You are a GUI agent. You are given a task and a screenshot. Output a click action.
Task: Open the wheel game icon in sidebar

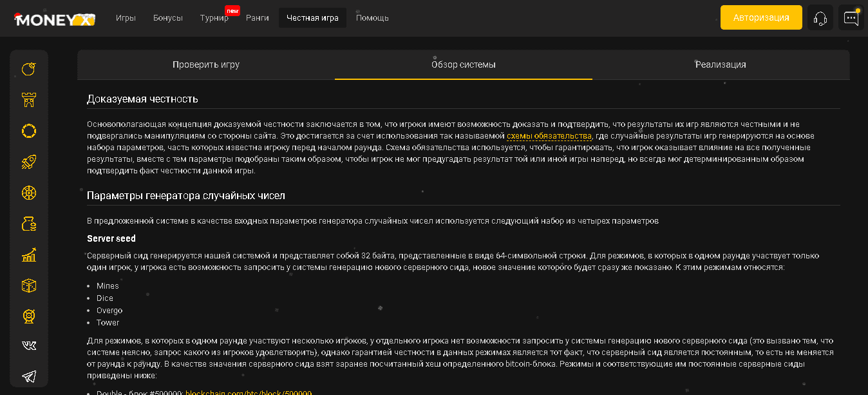(x=29, y=193)
